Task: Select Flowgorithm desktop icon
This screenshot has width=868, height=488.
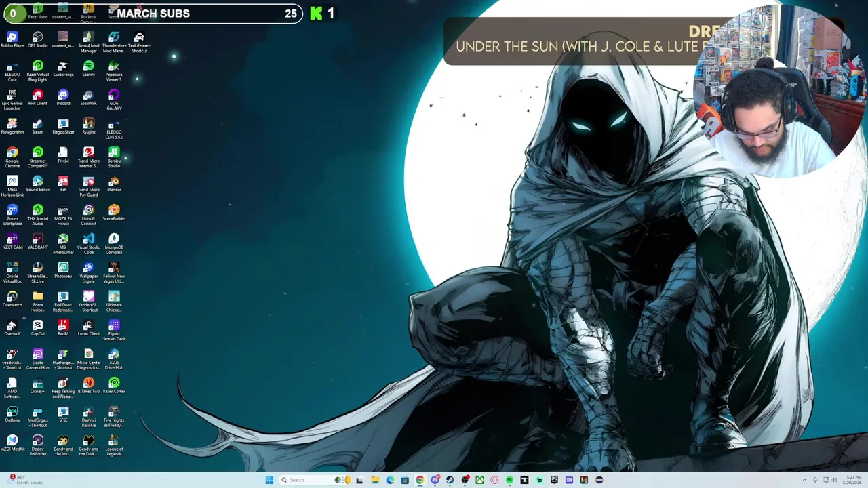Action: click(12, 126)
